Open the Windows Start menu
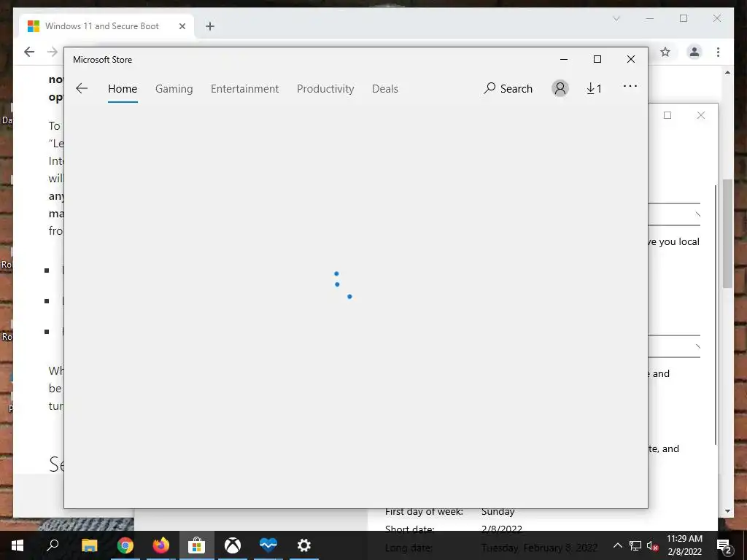Screen dimensions: 747x560 [x=18, y=545]
